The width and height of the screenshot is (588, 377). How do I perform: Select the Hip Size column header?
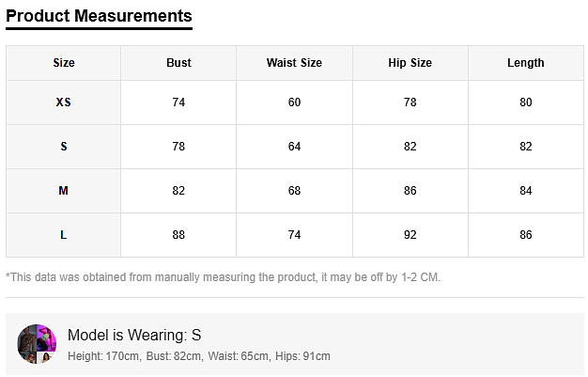point(410,63)
